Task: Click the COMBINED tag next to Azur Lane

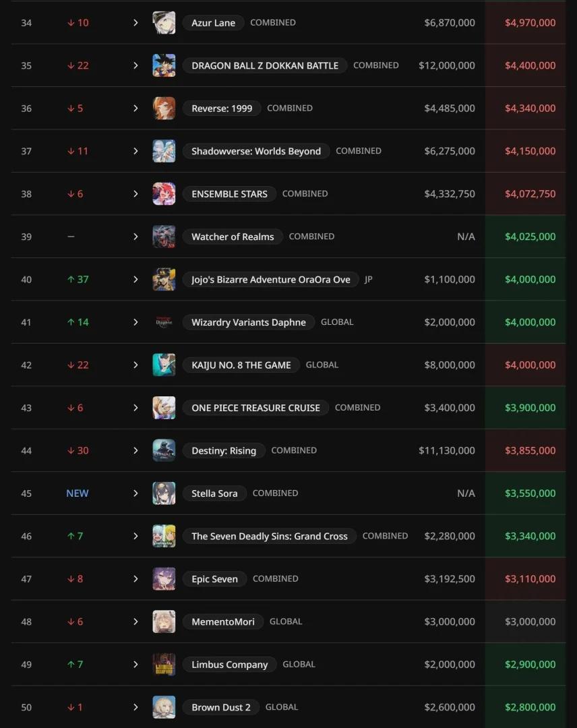Action: 272,22
